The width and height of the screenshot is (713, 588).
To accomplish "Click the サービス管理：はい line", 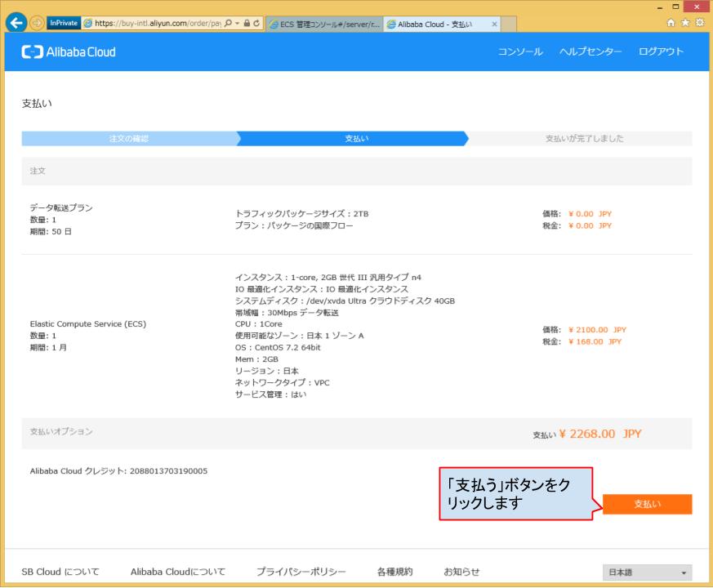I will click(271, 394).
